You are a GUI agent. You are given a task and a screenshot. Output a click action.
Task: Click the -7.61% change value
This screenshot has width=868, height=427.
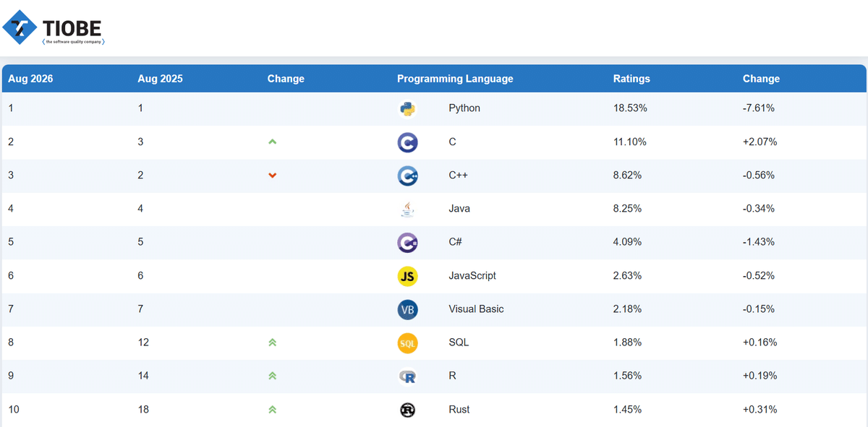[759, 108]
